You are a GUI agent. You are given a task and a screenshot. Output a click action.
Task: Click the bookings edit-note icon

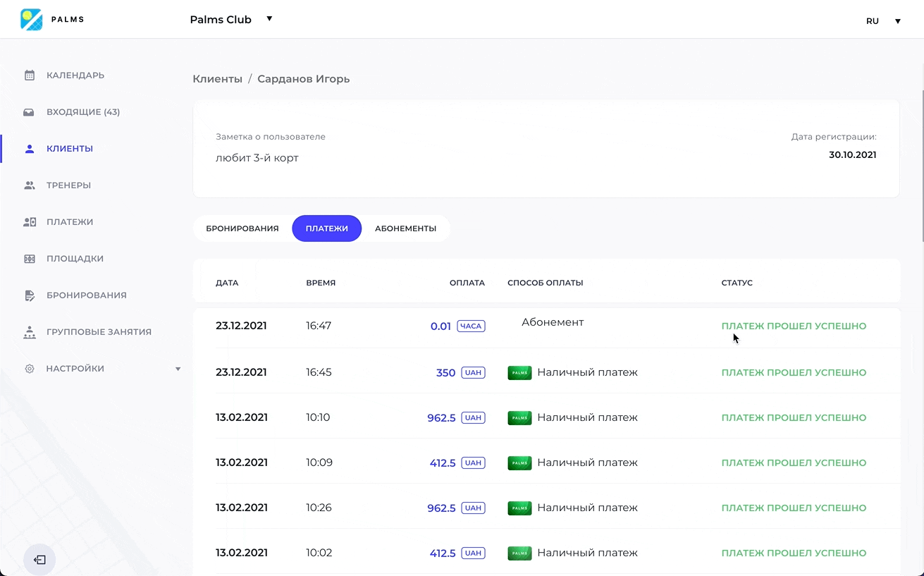click(30, 295)
